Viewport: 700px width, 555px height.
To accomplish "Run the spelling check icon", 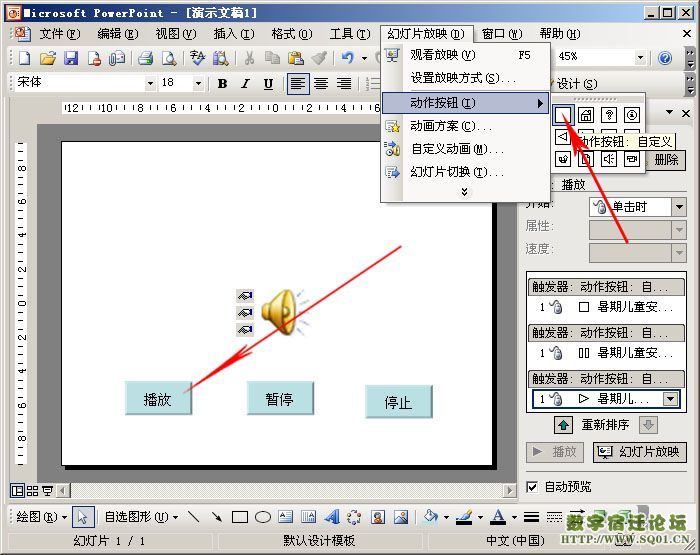I will coord(197,58).
